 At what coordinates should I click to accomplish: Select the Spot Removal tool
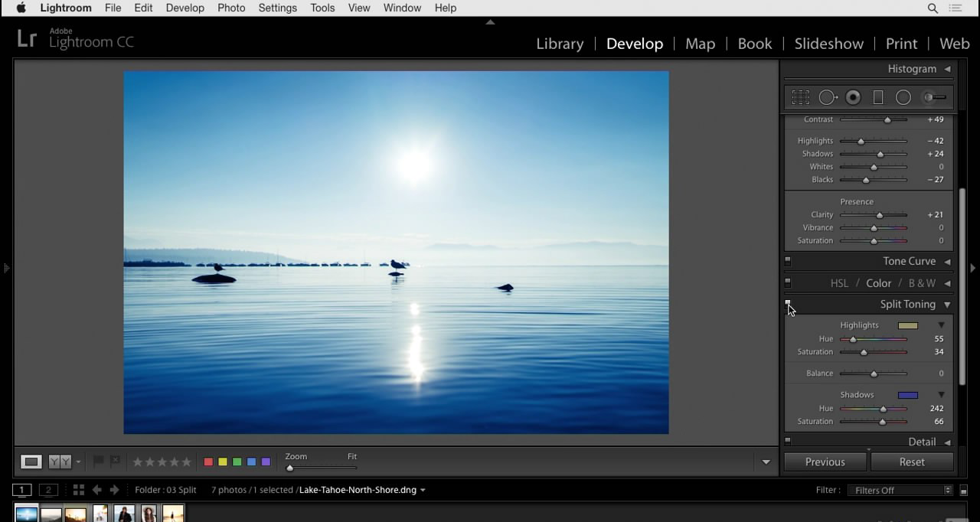point(828,97)
